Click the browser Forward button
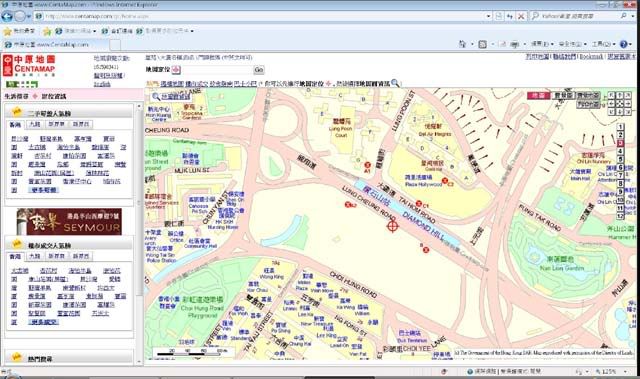The height and width of the screenshot is (379, 640). (x=20, y=16)
